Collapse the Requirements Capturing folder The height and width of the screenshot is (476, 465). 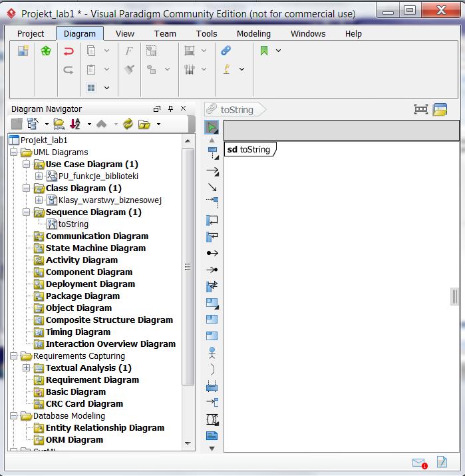point(14,356)
